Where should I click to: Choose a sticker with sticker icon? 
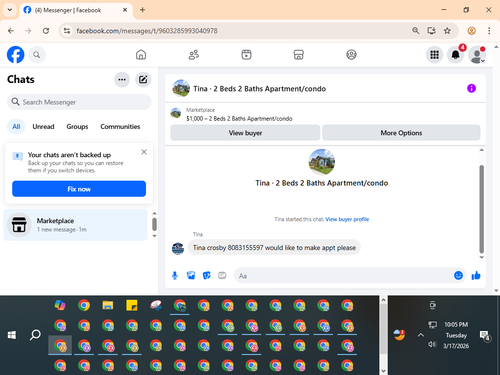click(x=207, y=276)
